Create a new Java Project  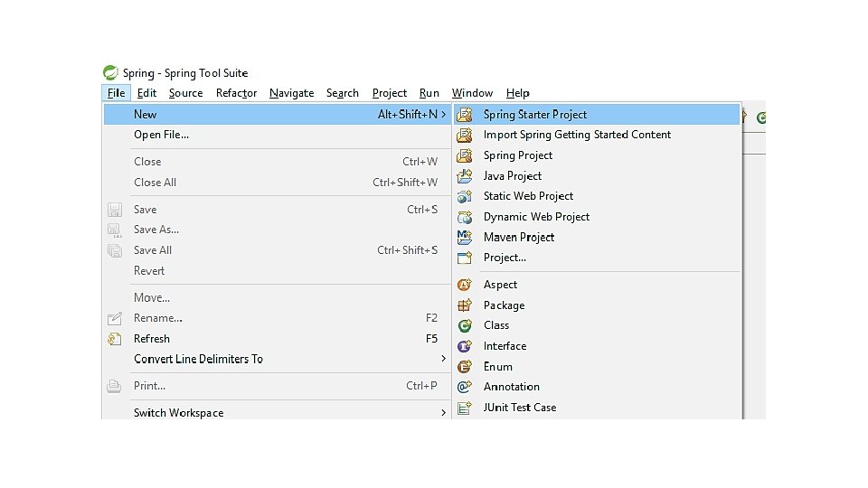(x=597, y=176)
